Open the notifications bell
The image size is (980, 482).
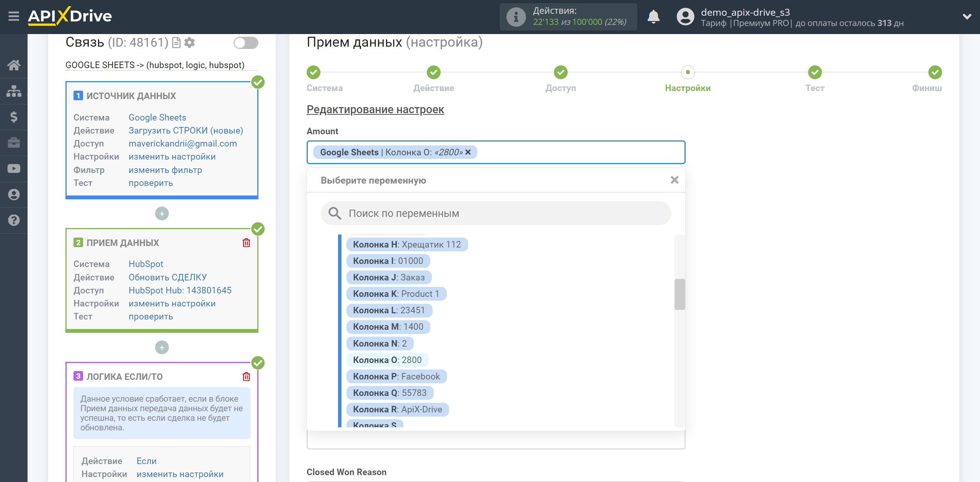[653, 17]
